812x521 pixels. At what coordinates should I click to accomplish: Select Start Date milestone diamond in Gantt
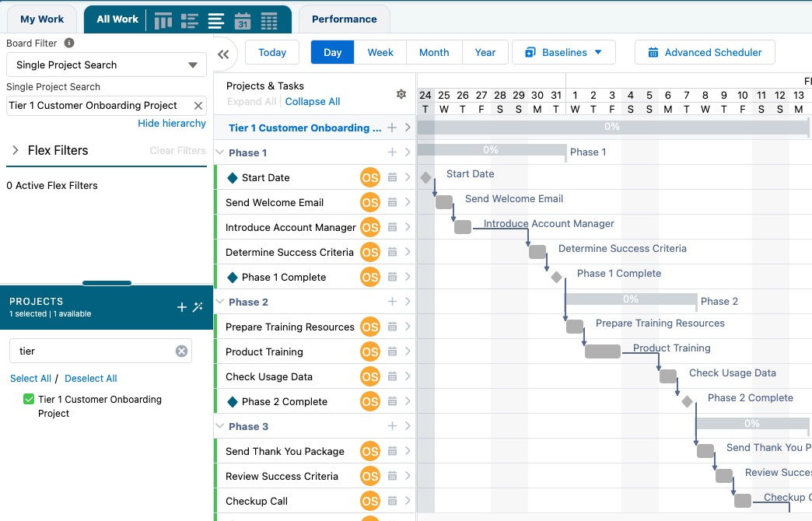[425, 177]
